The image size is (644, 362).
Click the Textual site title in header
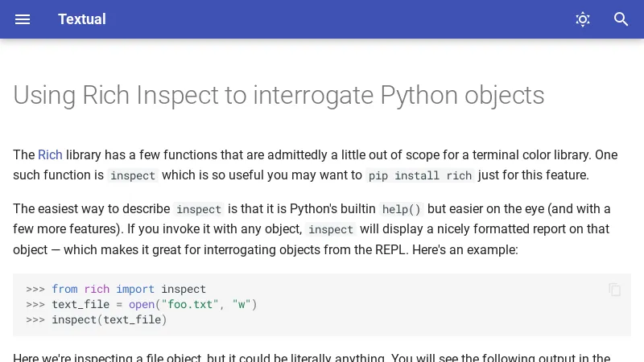pos(81,19)
